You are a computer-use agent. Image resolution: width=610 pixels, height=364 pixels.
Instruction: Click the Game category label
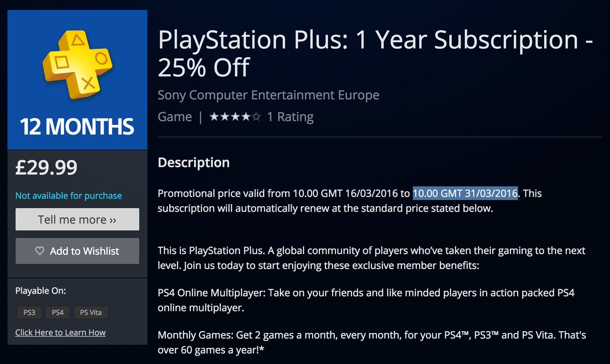pos(175,117)
